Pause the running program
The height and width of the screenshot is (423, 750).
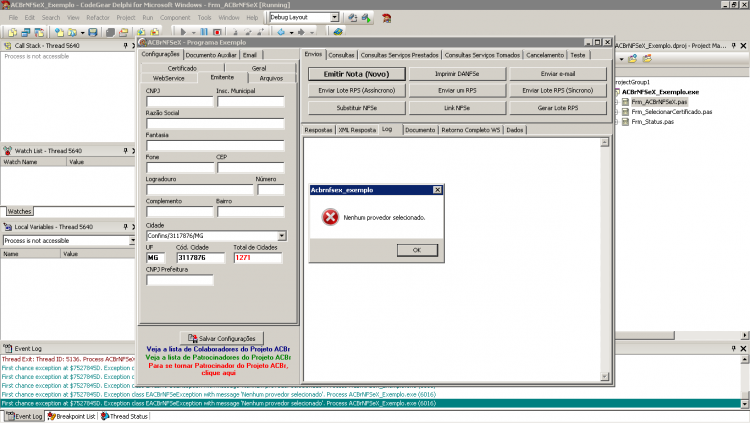click(204, 32)
